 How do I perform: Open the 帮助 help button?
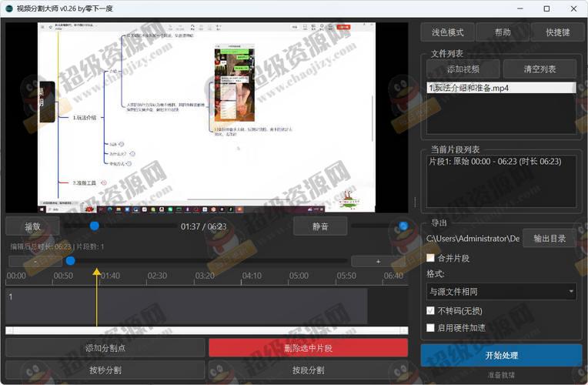[503, 32]
